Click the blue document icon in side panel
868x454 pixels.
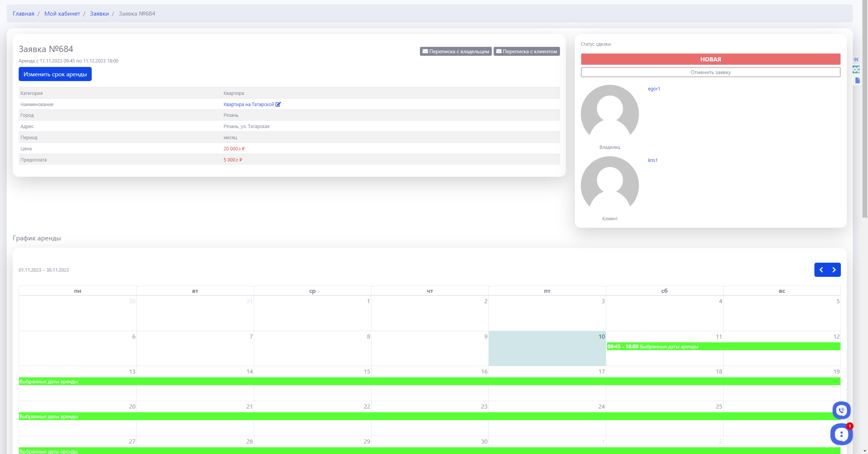(857, 80)
